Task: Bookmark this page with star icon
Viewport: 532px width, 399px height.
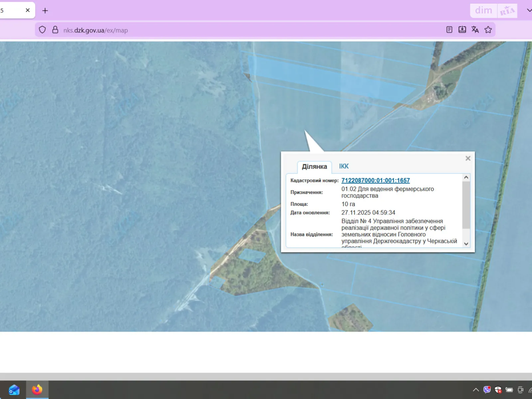Action: click(x=488, y=30)
